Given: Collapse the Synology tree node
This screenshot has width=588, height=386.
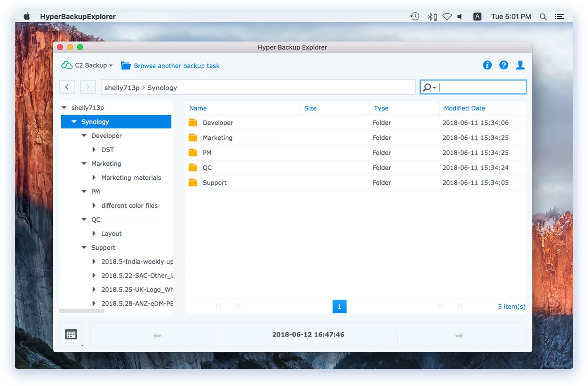Looking at the screenshot, I should (74, 122).
